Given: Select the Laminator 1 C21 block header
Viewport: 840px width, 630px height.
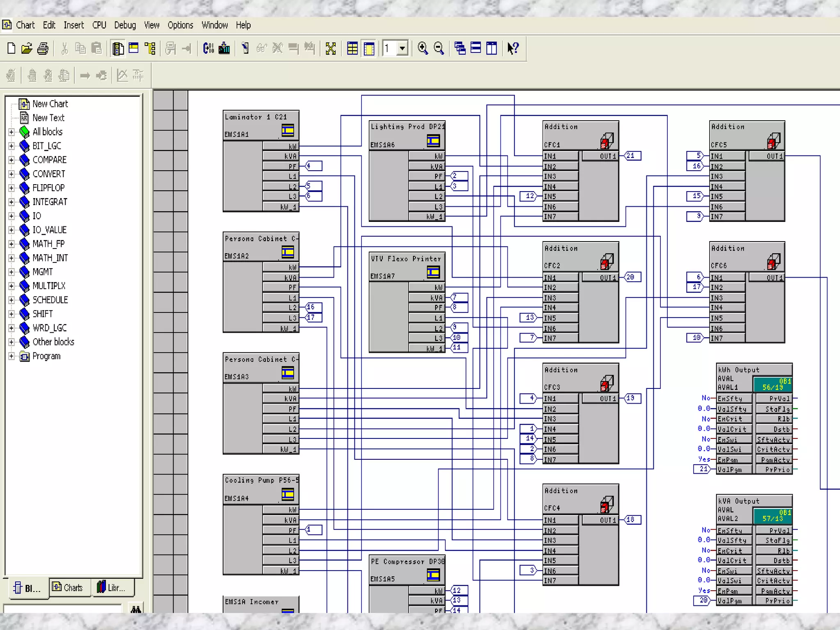Looking at the screenshot, I should click(261, 126).
